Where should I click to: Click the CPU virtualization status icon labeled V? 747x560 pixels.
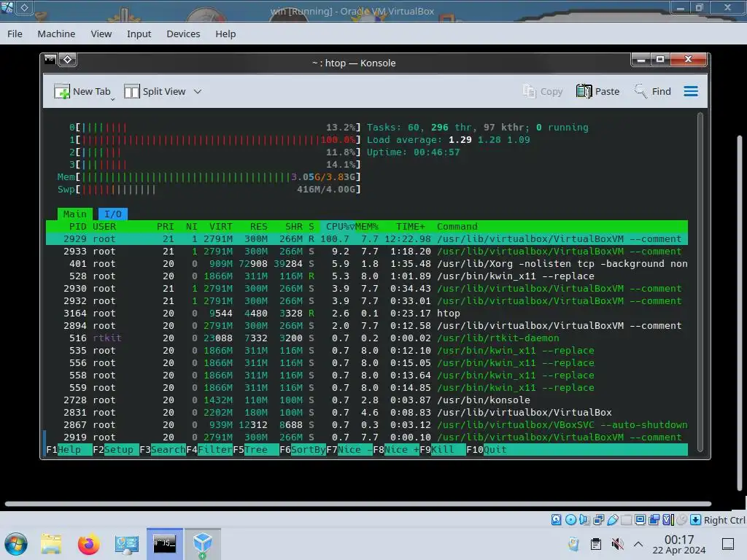(668, 520)
